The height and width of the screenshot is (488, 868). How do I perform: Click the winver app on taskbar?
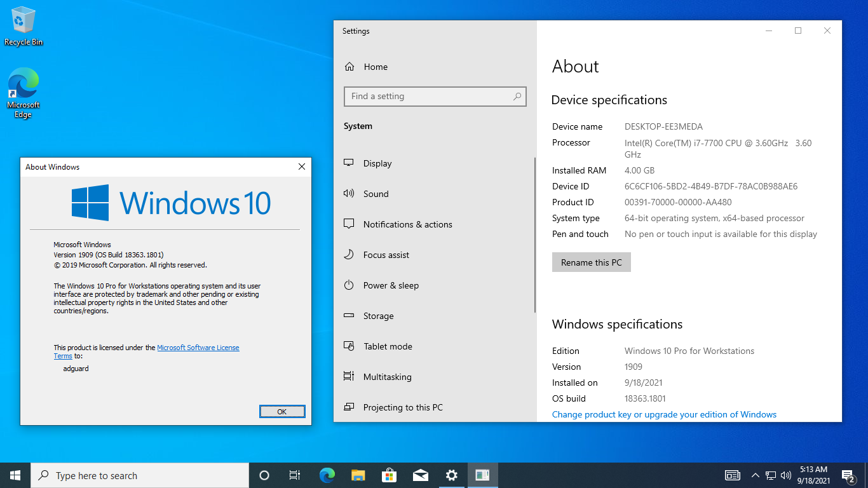pos(483,475)
